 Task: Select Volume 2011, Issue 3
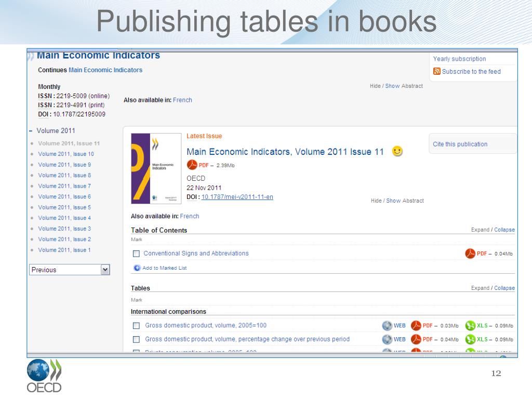point(64,229)
